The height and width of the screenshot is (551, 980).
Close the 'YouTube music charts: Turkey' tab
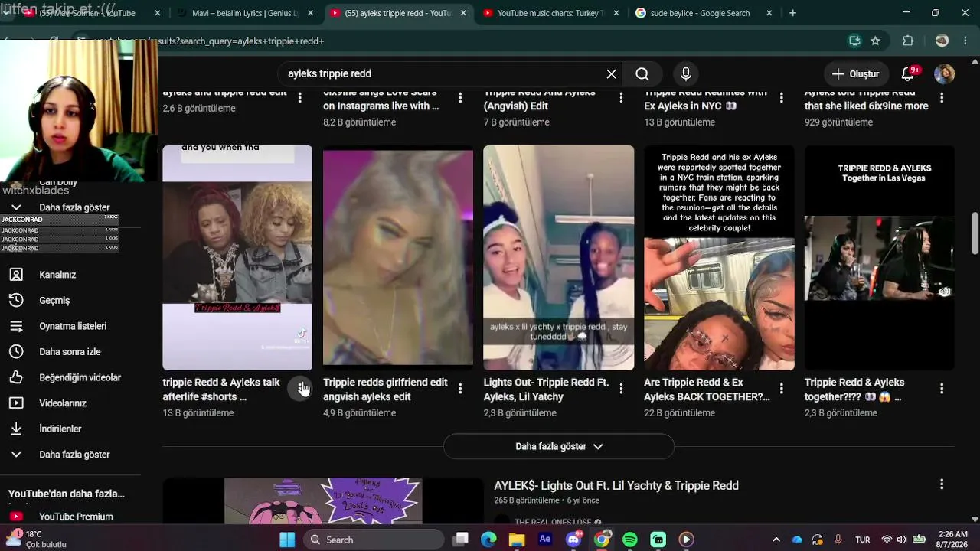616,13
